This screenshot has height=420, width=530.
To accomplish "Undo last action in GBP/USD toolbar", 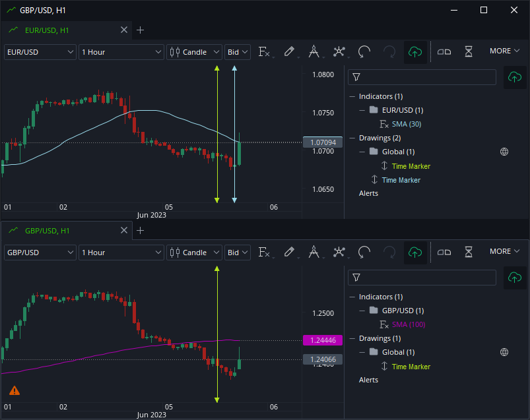I will [x=364, y=253].
